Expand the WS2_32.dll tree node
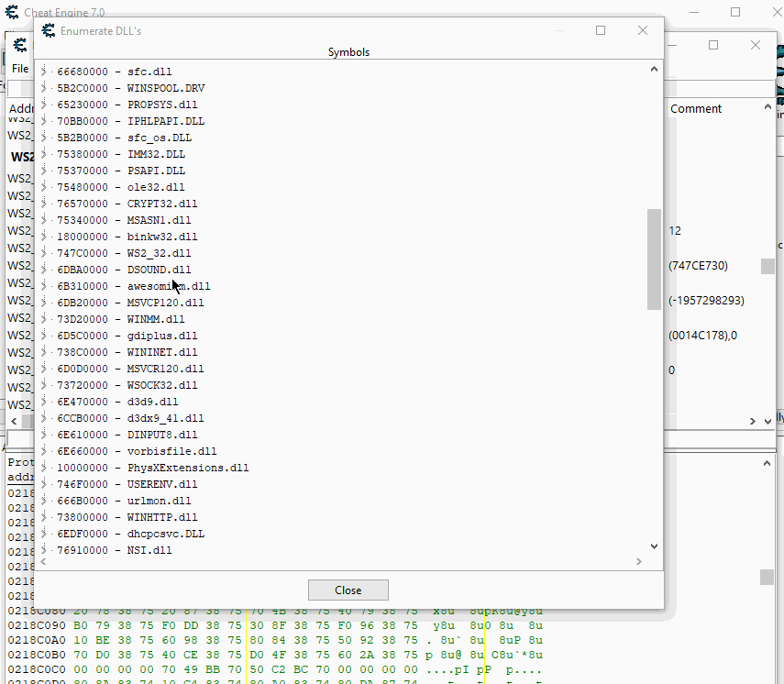 pyautogui.click(x=44, y=253)
